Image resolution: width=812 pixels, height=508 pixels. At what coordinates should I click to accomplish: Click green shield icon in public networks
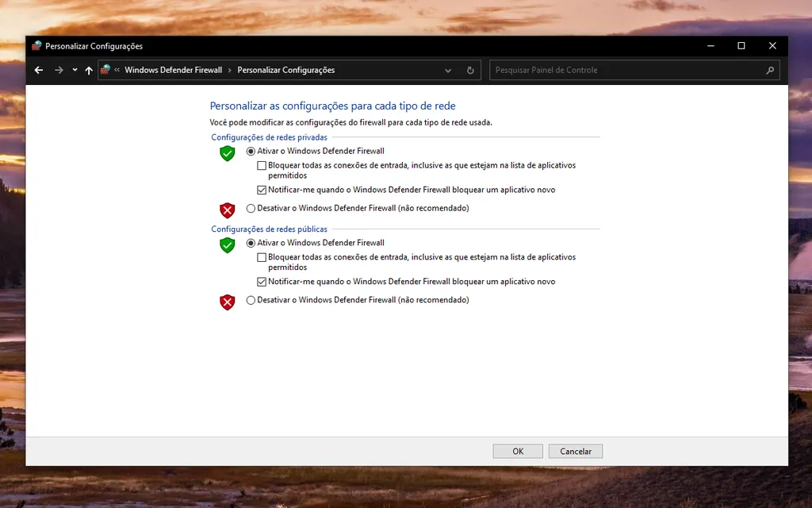228,245
